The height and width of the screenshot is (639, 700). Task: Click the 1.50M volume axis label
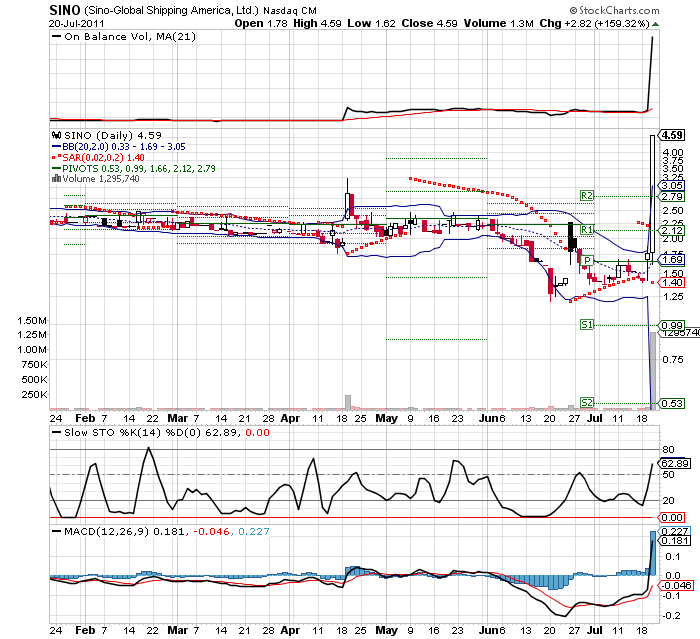(32, 321)
